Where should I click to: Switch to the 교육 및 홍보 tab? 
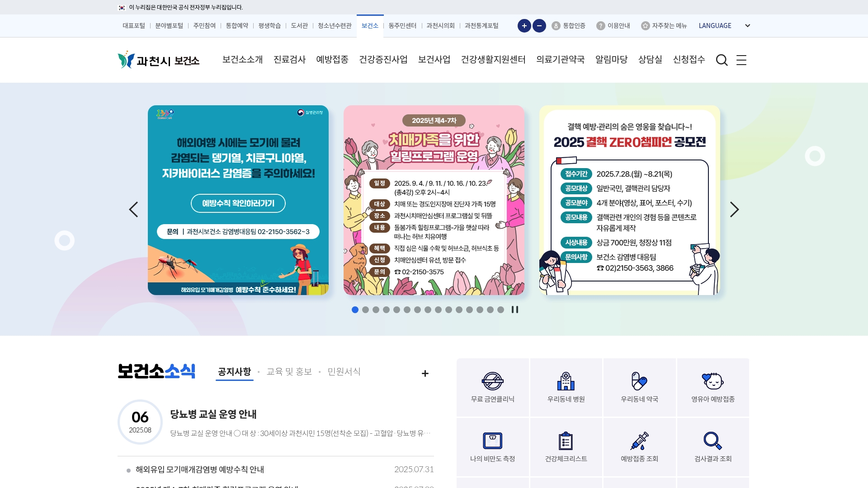tap(289, 372)
